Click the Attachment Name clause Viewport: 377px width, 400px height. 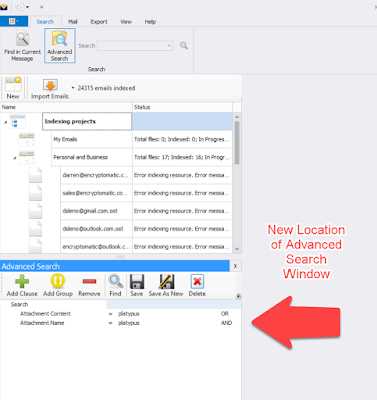[42, 323]
